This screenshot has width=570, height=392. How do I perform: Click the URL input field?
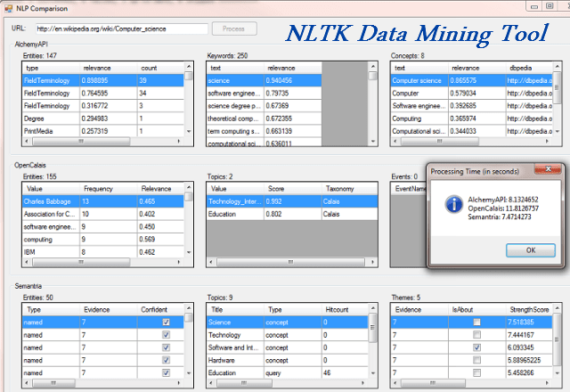(122, 29)
